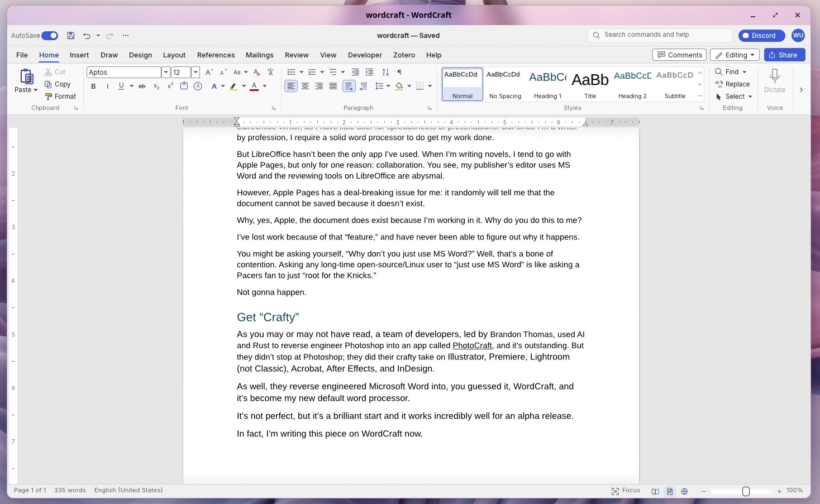Clear all formatting from selection

tap(256, 72)
